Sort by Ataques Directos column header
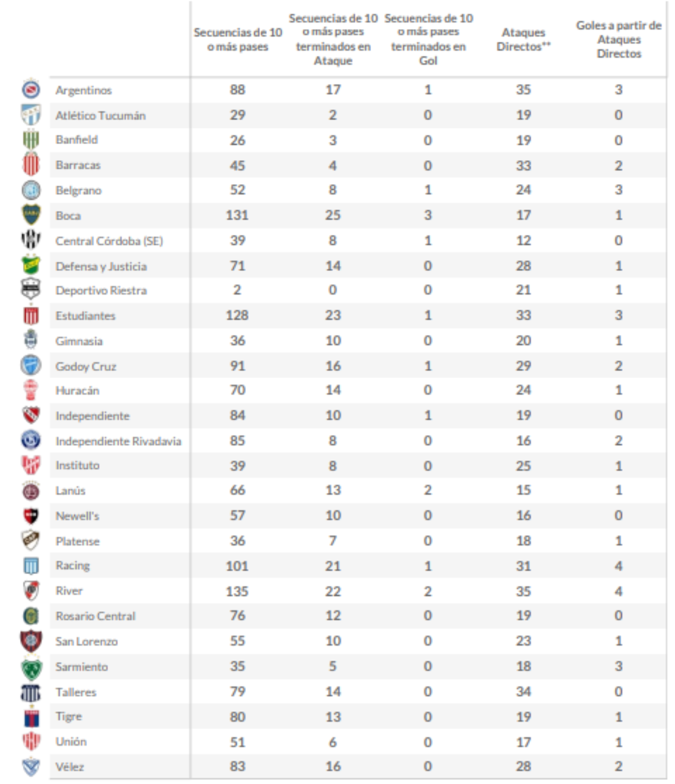The image size is (675, 784). [523, 39]
